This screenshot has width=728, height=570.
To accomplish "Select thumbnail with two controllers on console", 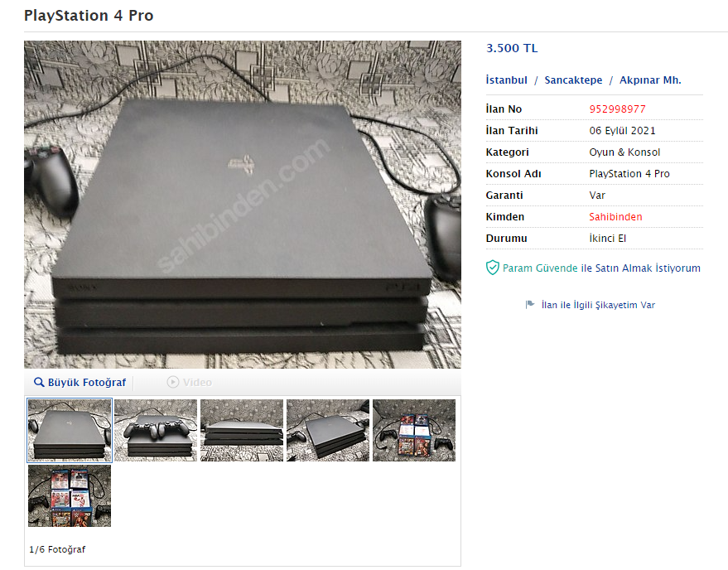I will coord(156,430).
